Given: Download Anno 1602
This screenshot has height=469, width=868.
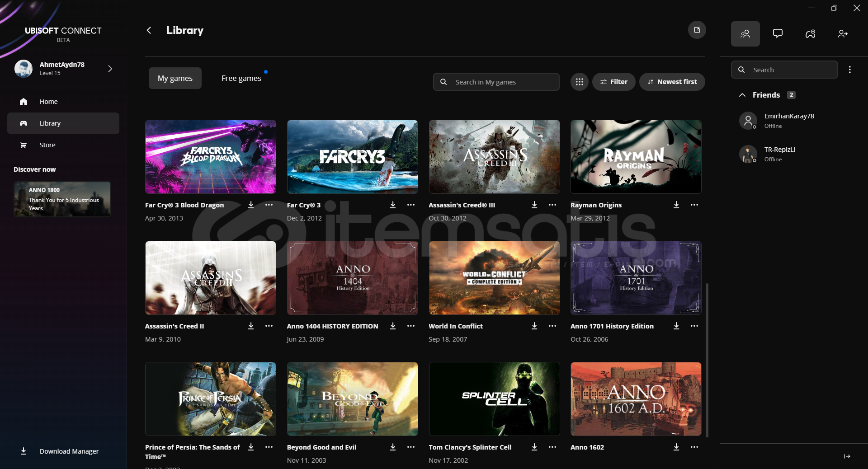Looking at the screenshot, I should click(676, 447).
